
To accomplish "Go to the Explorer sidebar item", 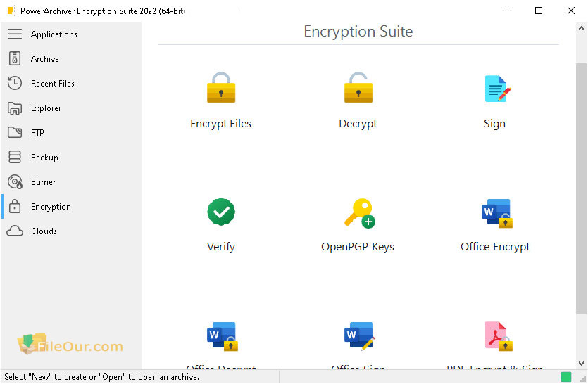I will (46, 108).
